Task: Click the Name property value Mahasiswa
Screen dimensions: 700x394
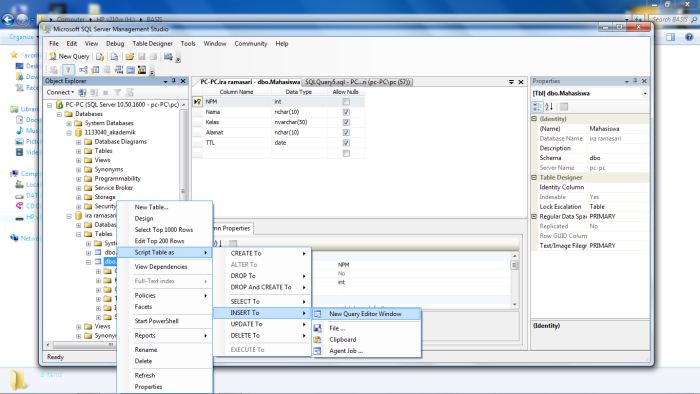Action: pos(604,129)
